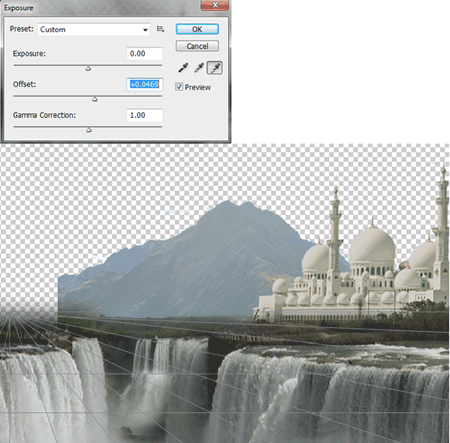Viewport: 450px width, 443px height.
Task: Confirm with the OK button
Action: pyautogui.click(x=197, y=29)
